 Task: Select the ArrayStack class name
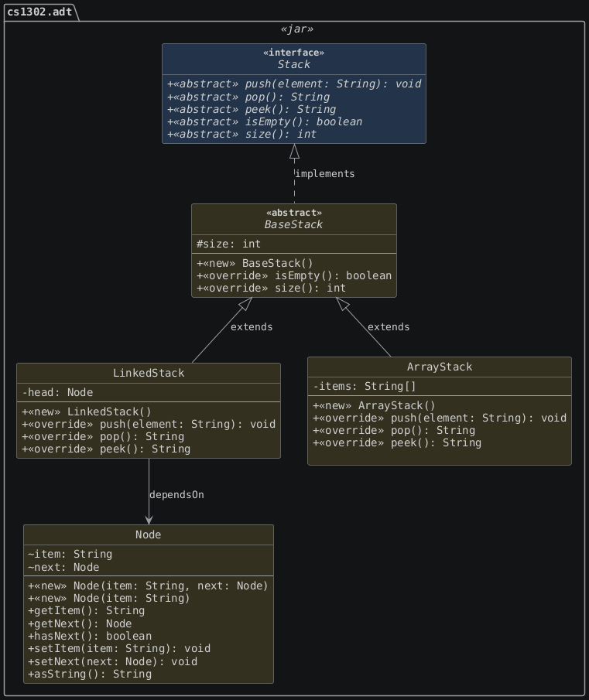[x=440, y=367]
